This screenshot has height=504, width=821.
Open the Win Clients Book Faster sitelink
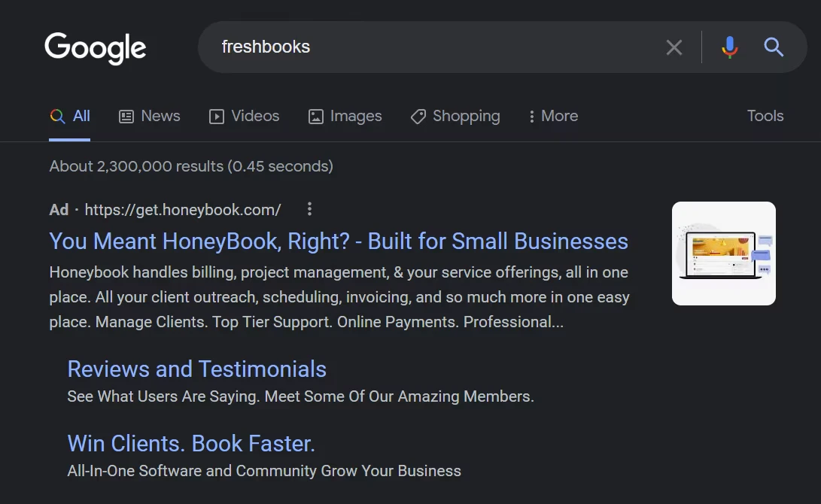click(x=191, y=443)
